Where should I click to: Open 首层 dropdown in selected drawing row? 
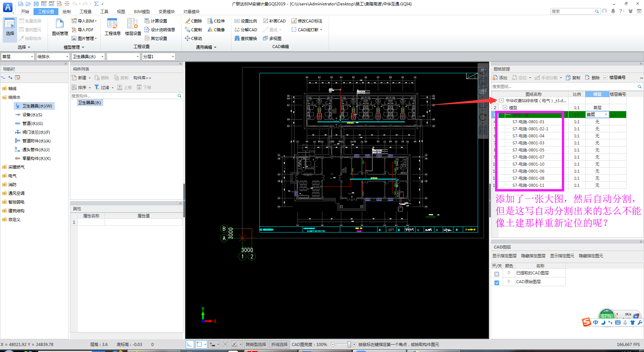[x=606, y=115]
